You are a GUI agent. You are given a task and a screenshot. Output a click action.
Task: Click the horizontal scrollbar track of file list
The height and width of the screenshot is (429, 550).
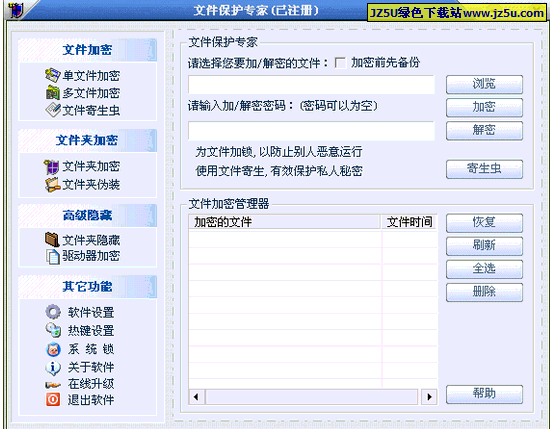313,397
